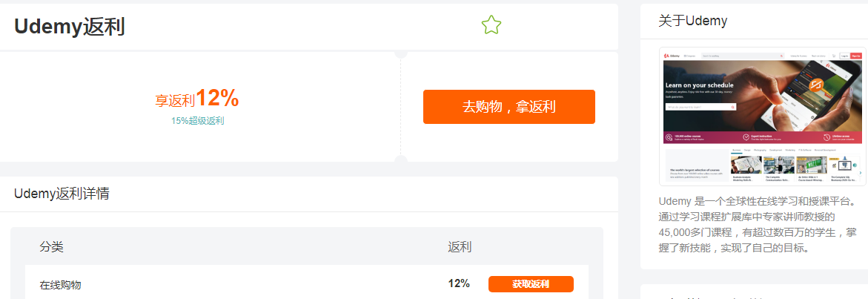The height and width of the screenshot is (299, 868).
Task: Click the green star favorite icon
Action: 491,25
